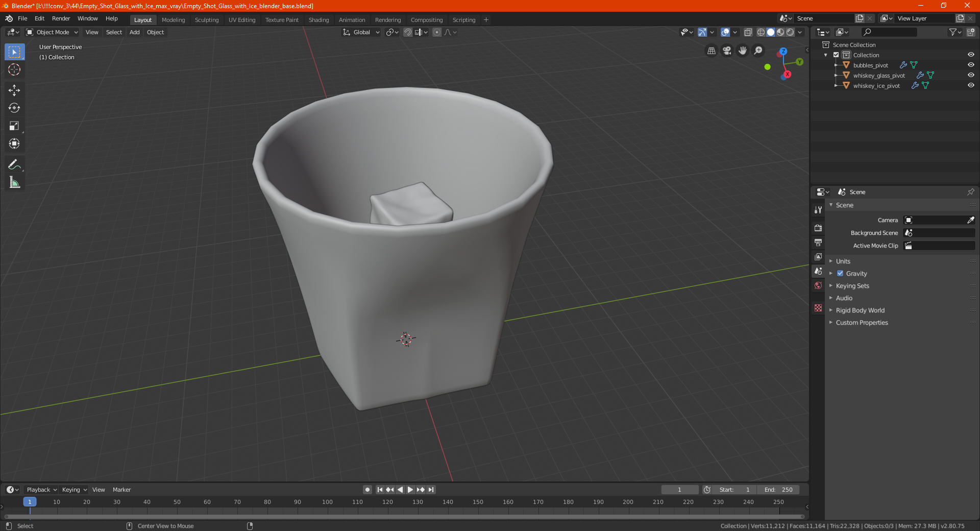Jump to the start frame
Viewport: 980px width, 531px height.
[380, 490]
